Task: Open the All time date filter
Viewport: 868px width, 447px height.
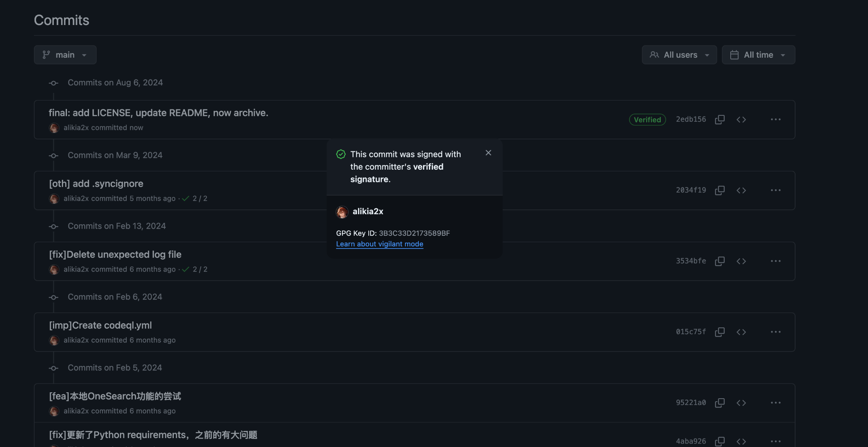Action: coord(758,54)
